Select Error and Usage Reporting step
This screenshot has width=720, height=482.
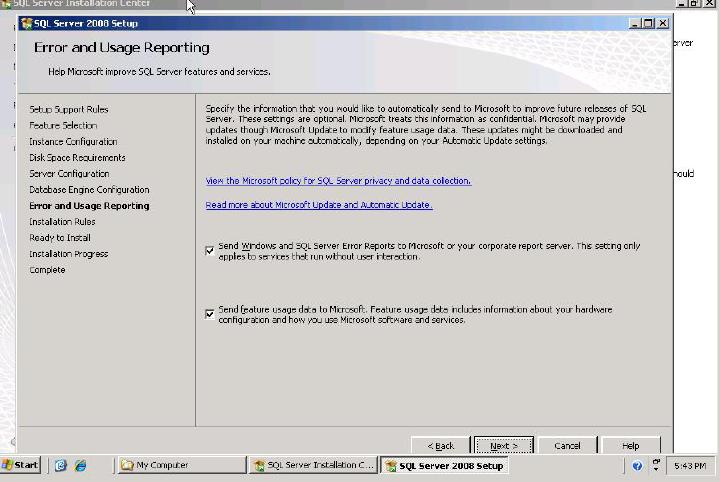(x=89, y=206)
